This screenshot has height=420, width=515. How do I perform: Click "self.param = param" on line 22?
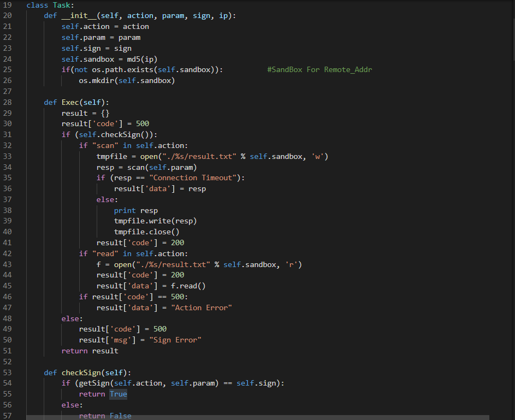101,38
